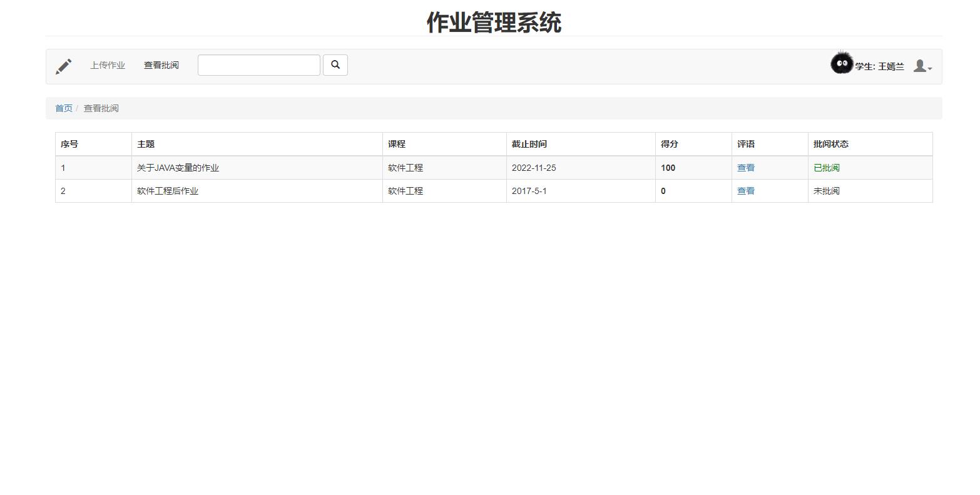The width and height of the screenshot is (980, 495).
Task: Expand the user account dropdown arrow
Action: pos(929,69)
